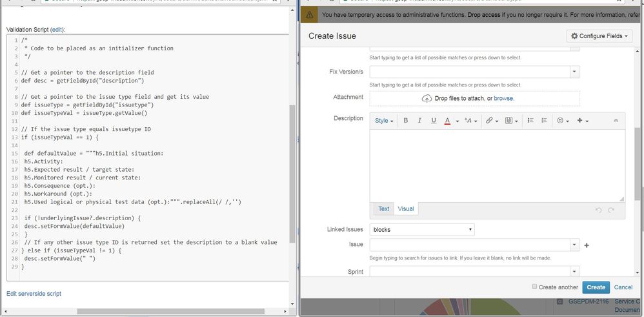The height and width of the screenshot is (317, 644).
Task: Open the attachment paperclip dropdown
Action: point(511,121)
